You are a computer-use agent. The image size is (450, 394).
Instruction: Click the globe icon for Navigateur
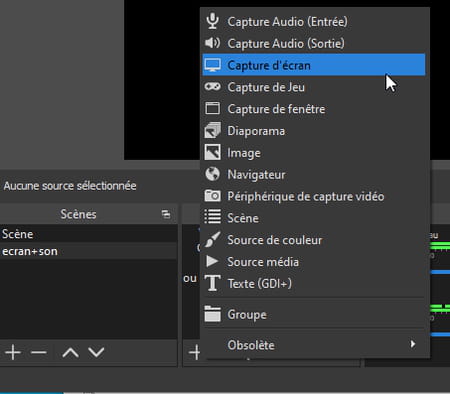pyautogui.click(x=212, y=174)
